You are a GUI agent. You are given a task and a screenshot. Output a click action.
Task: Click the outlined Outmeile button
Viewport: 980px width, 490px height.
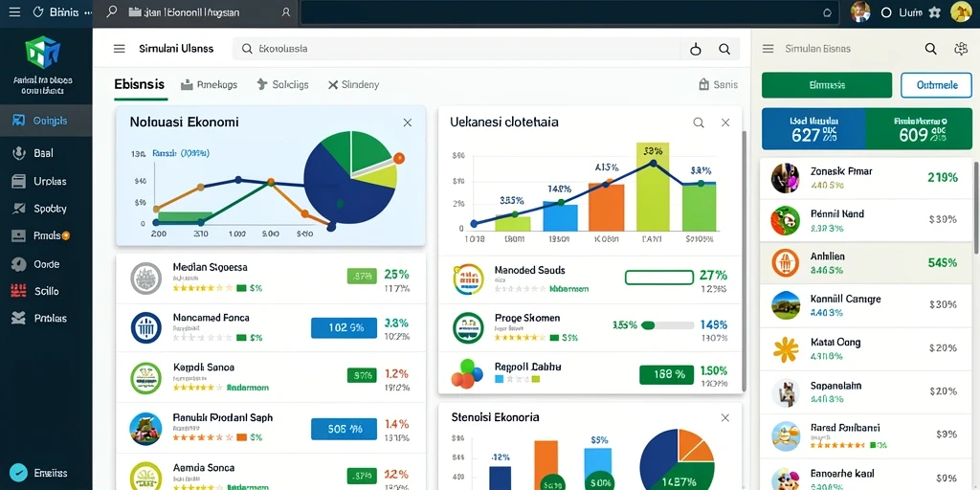(x=936, y=85)
